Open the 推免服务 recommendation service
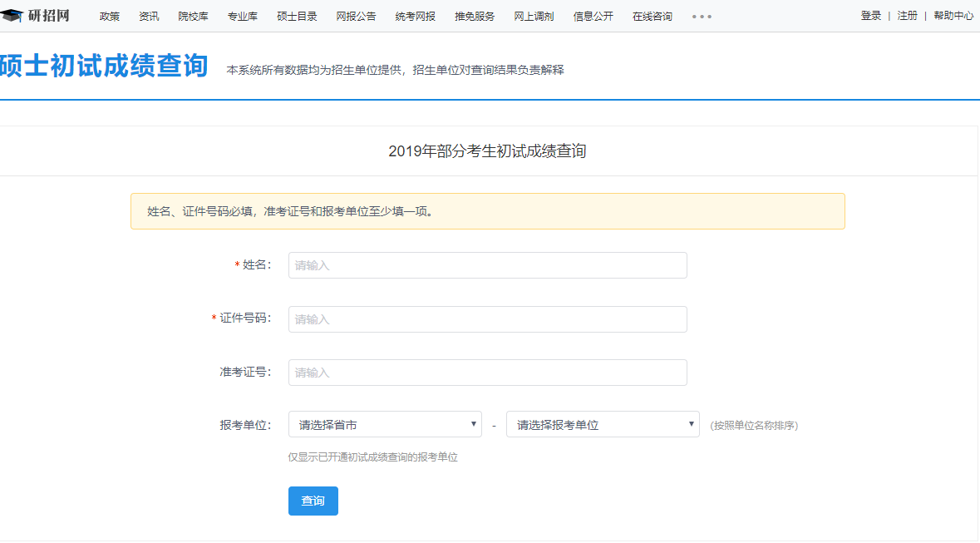980x543 pixels. click(x=474, y=15)
